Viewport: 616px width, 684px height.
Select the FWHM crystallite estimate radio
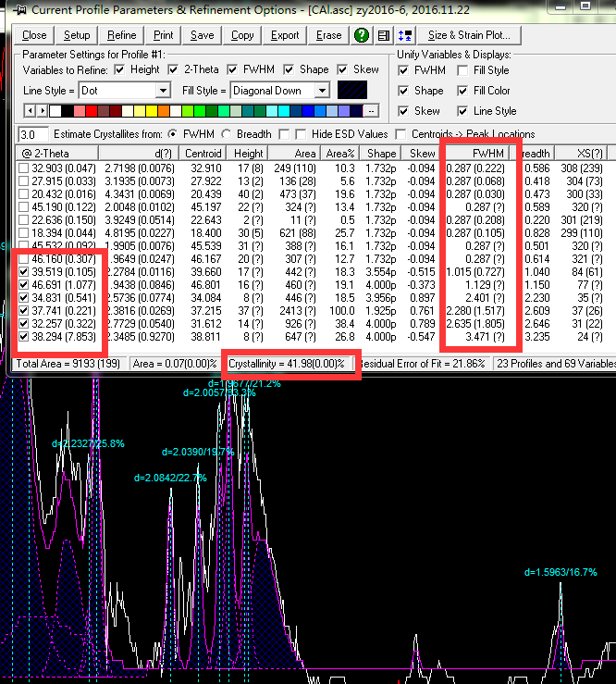tap(173, 134)
